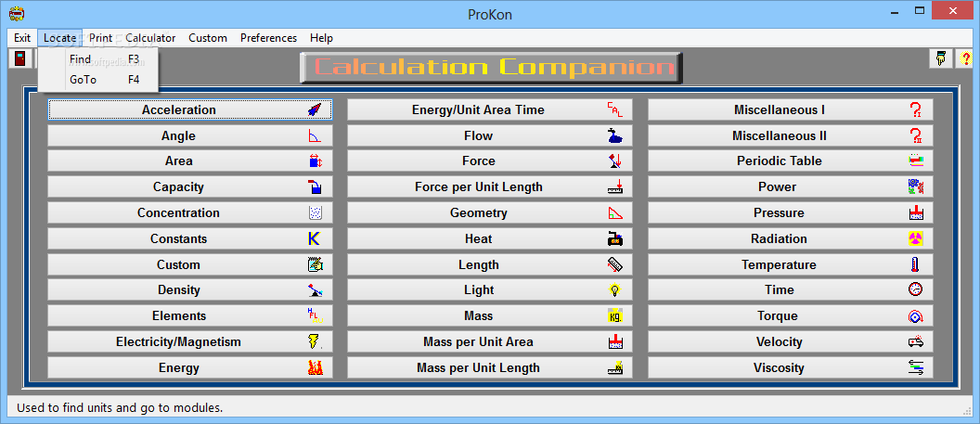Click the clock icon beside Time
Image resolution: width=980 pixels, height=424 pixels.
click(x=916, y=289)
